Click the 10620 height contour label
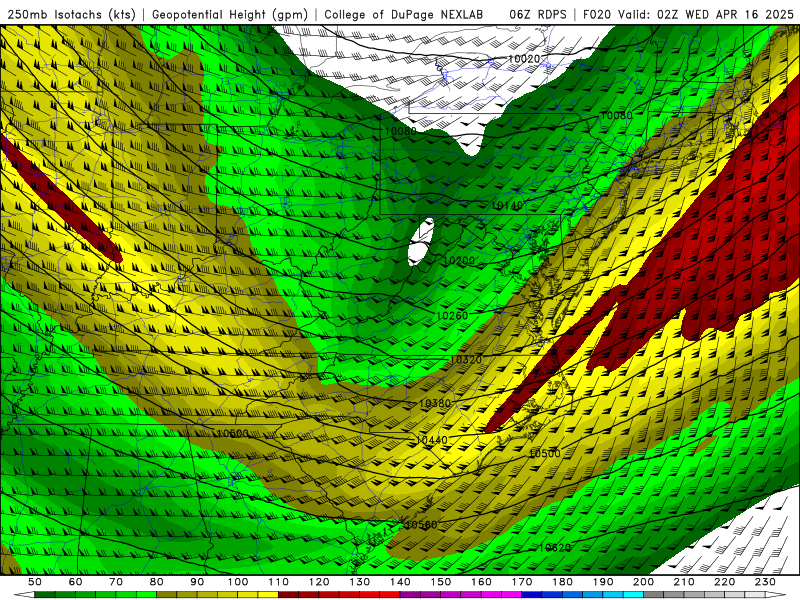The image size is (800, 600). [x=555, y=547]
